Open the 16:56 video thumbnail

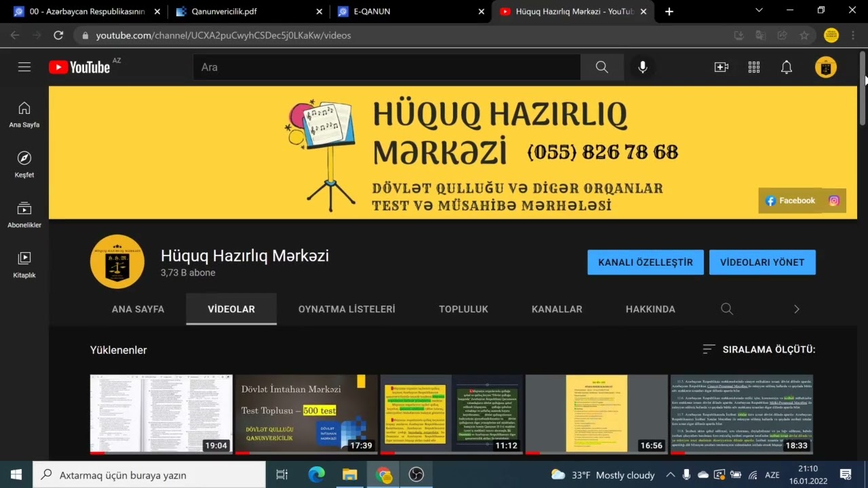click(x=597, y=414)
